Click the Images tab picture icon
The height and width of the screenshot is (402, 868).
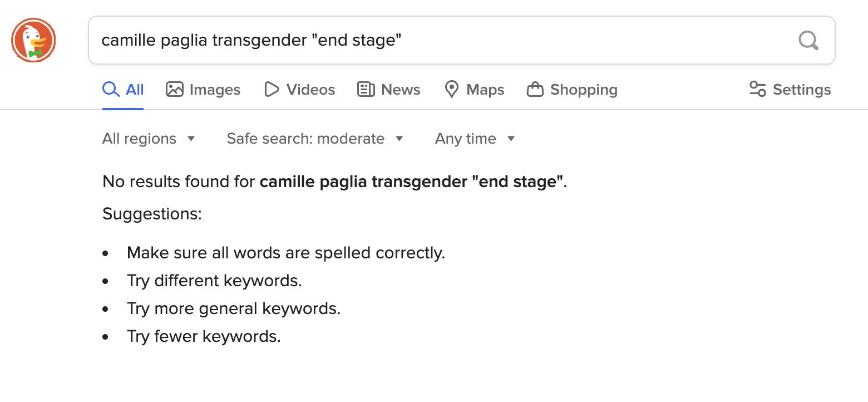[x=175, y=89]
